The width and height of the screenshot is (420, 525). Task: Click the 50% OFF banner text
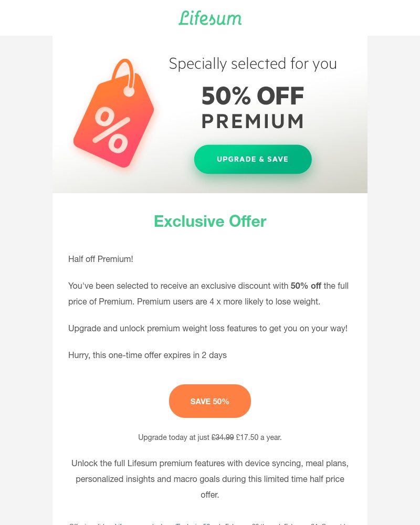pyautogui.click(x=253, y=96)
